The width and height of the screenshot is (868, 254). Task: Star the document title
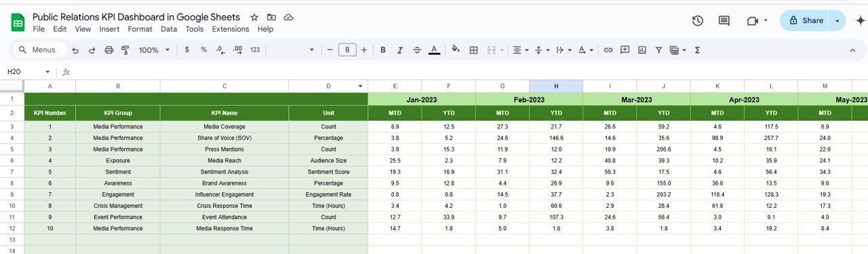(254, 17)
